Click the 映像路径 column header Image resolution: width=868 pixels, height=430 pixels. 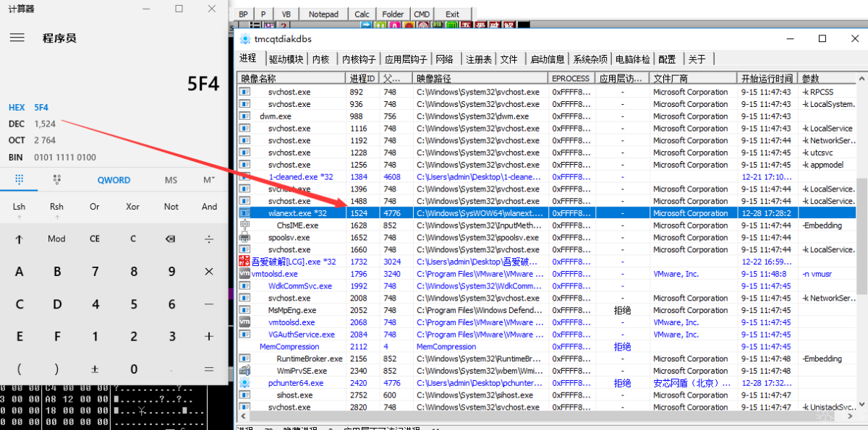click(480, 78)
